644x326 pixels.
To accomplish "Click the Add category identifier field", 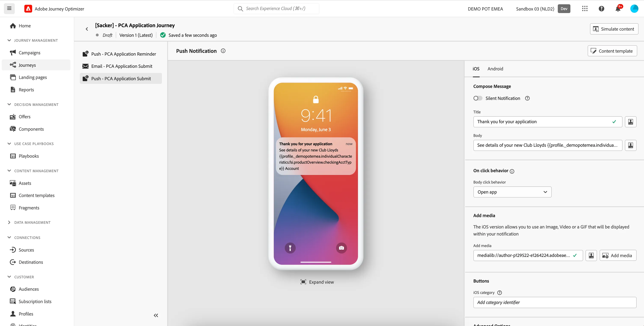I will [555, 302].
